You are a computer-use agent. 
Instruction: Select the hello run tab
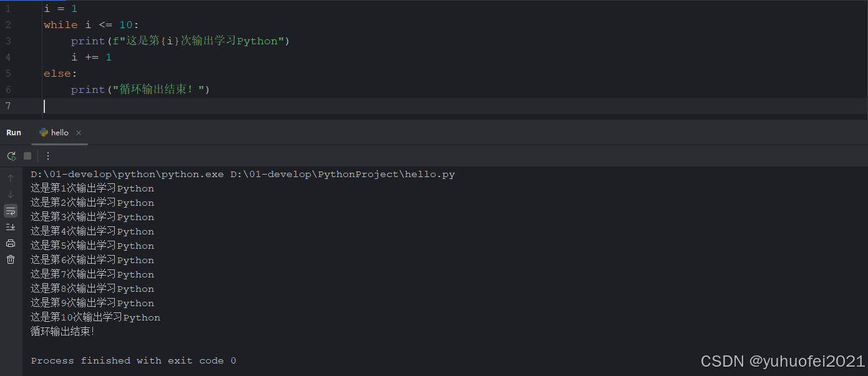point(60,133)
